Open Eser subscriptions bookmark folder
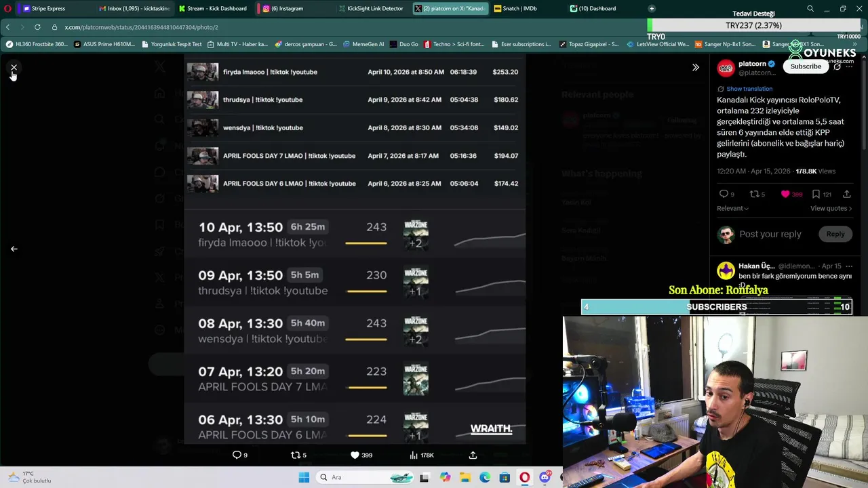The height and width of the screenshot is (488, 868). [x=521, y=44]
